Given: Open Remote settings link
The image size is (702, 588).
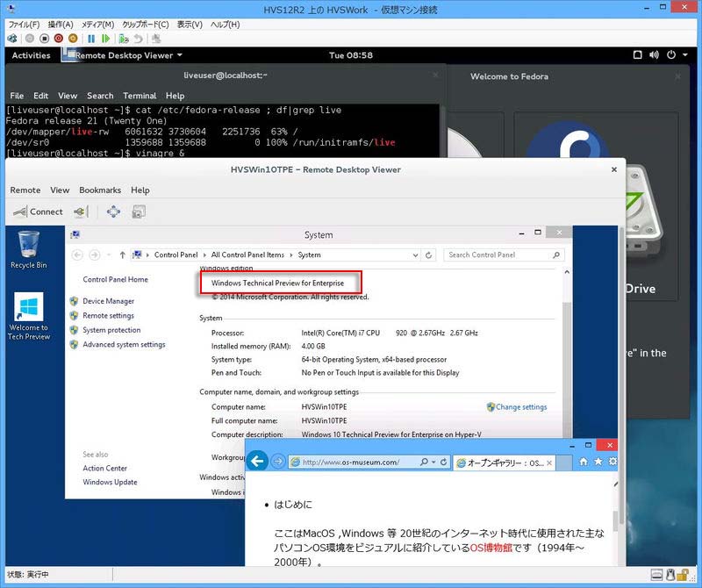Looking at the screenshot, I should pyautogui.click(x=108, y=316).
